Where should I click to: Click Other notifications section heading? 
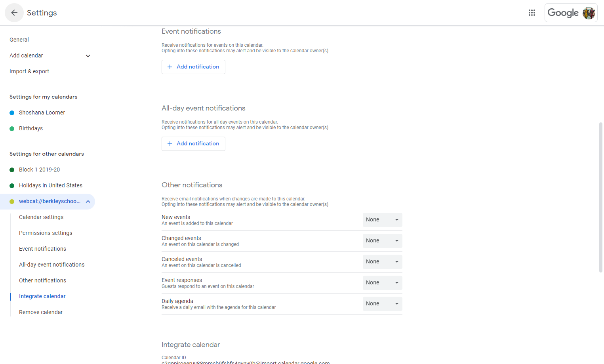coord(192,185)
